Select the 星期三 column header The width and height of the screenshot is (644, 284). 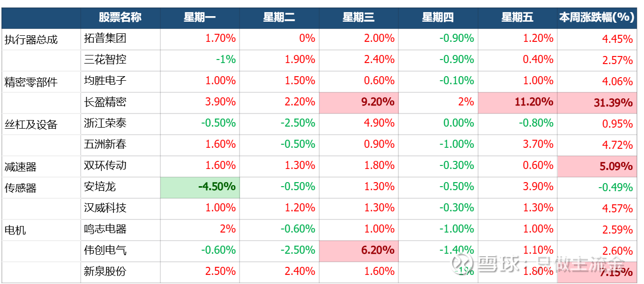coord(359,18)
